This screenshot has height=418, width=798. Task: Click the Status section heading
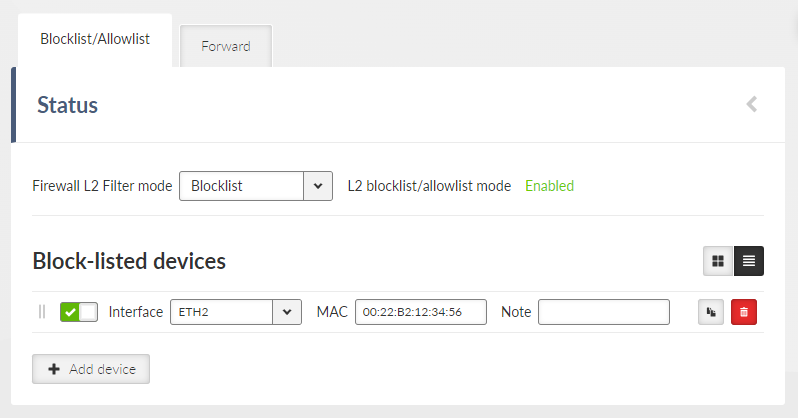coord(67,105)
